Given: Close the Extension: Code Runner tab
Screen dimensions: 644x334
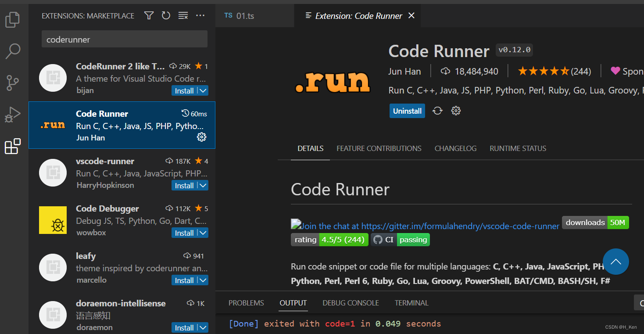Looking at the screenshot, I should [x=411, y=15].
